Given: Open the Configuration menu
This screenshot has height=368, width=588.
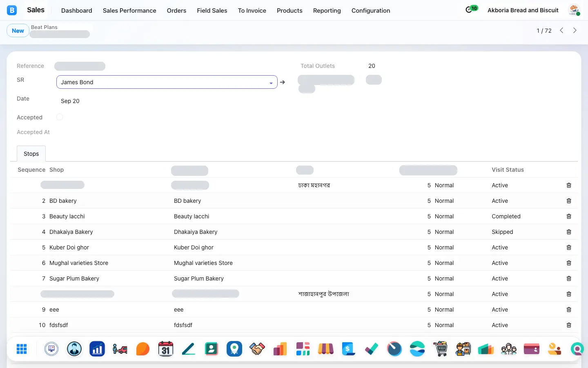Looking at the screenshot, I should (x=371, y=11).
